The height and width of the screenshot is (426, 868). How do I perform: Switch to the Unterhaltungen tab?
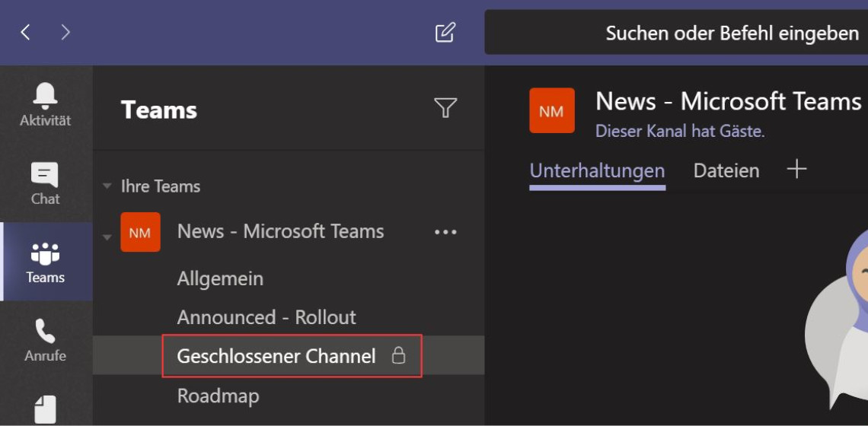[597, 170]
